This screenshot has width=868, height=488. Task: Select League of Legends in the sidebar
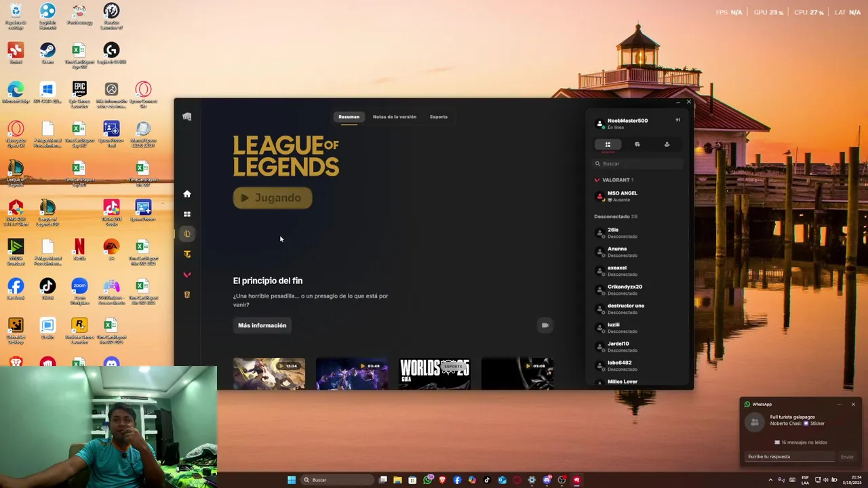pos(187,234)
